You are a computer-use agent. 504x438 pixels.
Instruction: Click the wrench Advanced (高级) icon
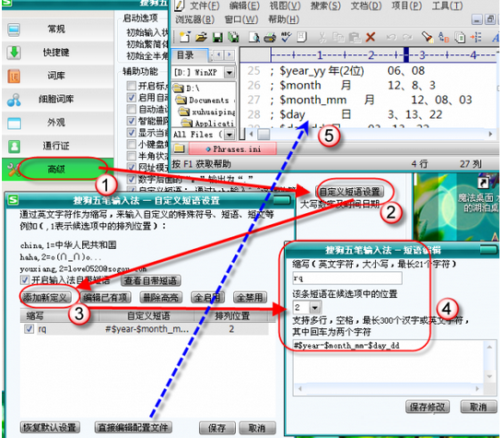click(x=14, y=170)
